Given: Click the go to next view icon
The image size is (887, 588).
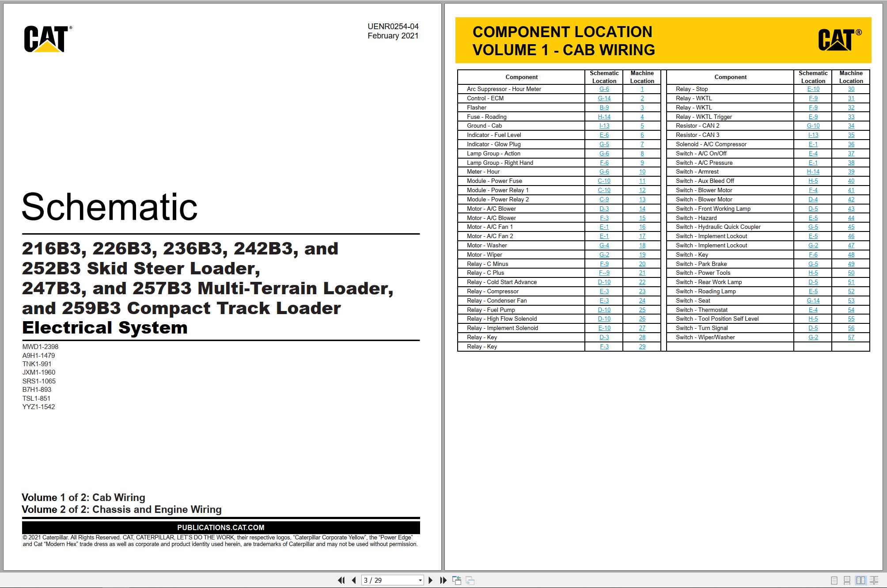Looking at the screenshot, I should point(470,580).
